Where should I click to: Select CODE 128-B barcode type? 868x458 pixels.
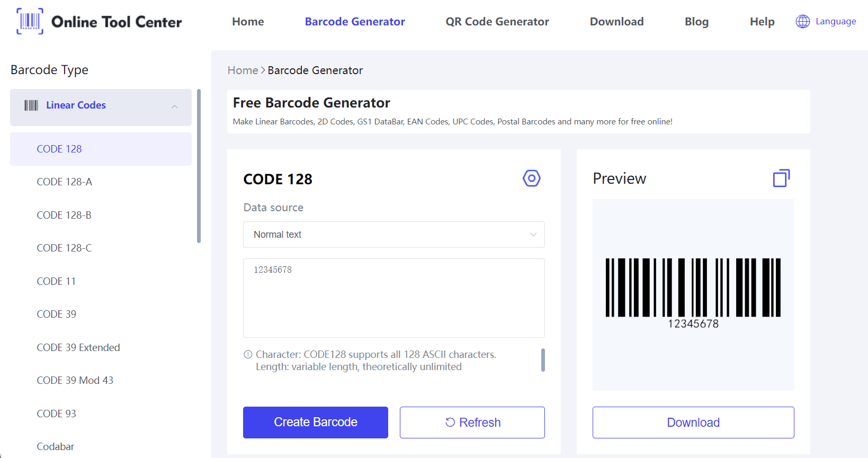64,215
